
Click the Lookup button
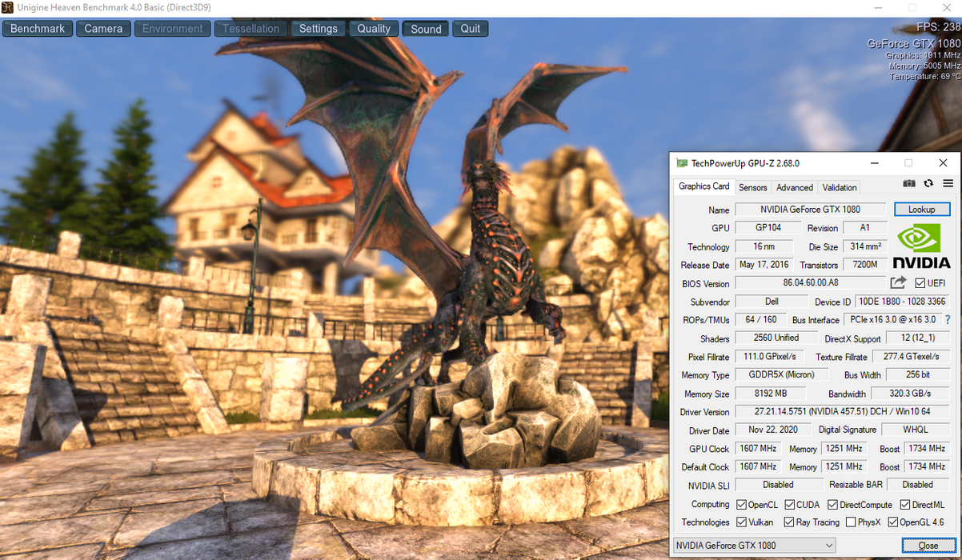pyautogui.click(x=921, y=210)
